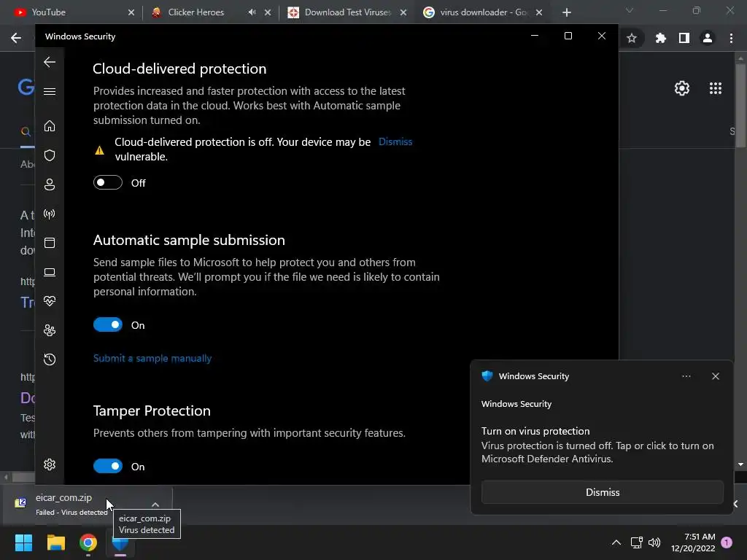The height and width of the screenshot is (560, 747).
Task: Switch to Chrome in taskbar
Action: pyautogui.click(x=88, y=542)
